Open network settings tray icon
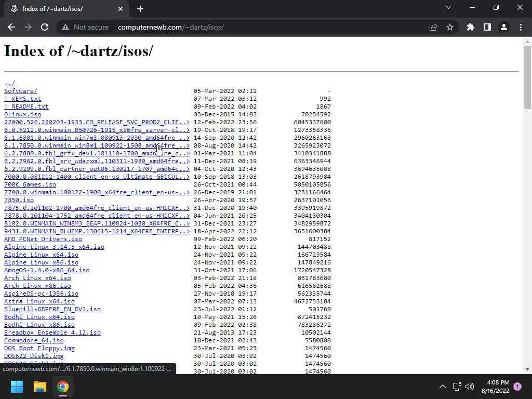Image resolution: width=532 pixels, height=399 pixels. pos(457,387)
